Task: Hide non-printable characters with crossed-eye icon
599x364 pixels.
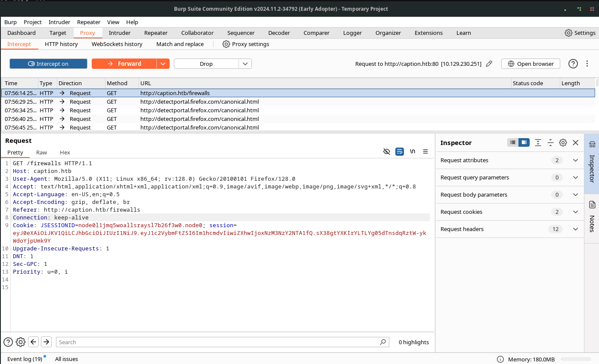Action: tap(386, 151)
